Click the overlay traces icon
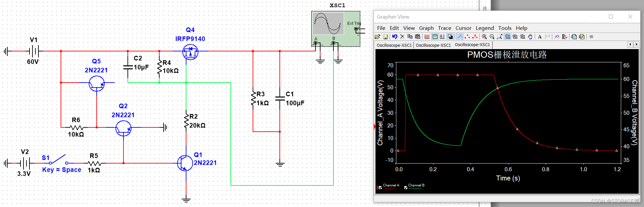The width and height of the screenshot is (644, 207). point(557,37)
